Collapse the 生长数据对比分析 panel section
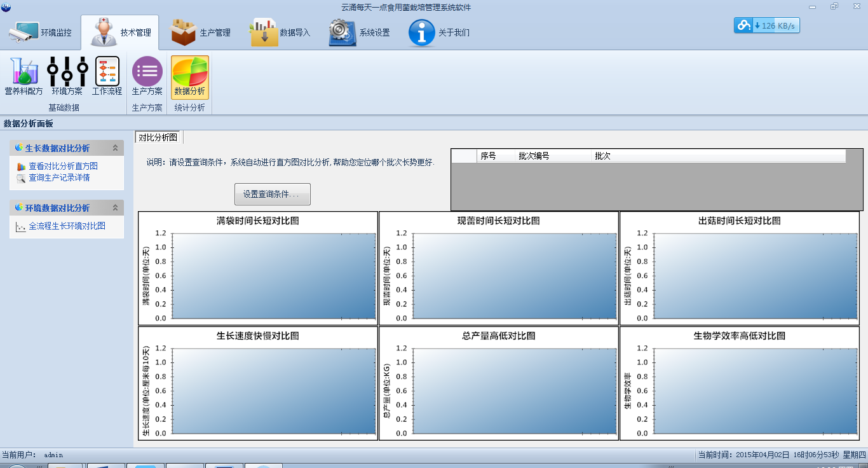The height and width of the screenshot is (468, 868). [x=115, y=148]
